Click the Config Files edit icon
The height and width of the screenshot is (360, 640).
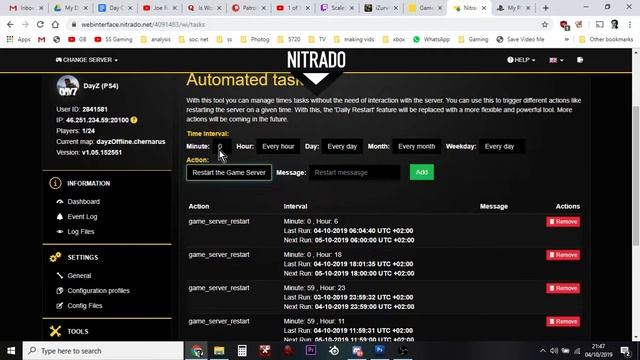[60, 306]
